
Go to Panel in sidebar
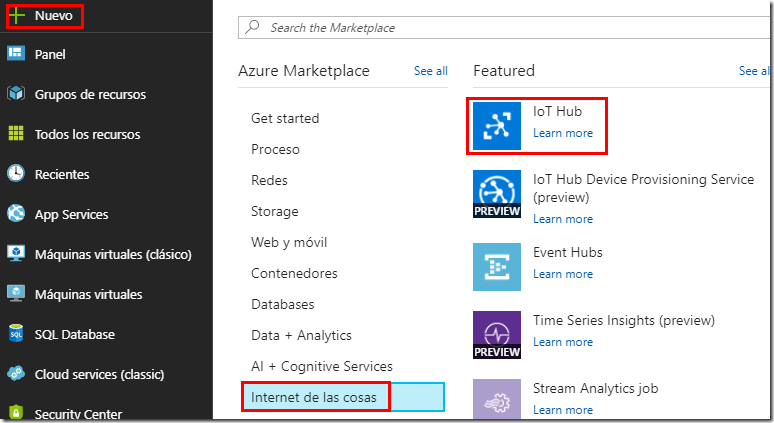(x=50, y=54)
